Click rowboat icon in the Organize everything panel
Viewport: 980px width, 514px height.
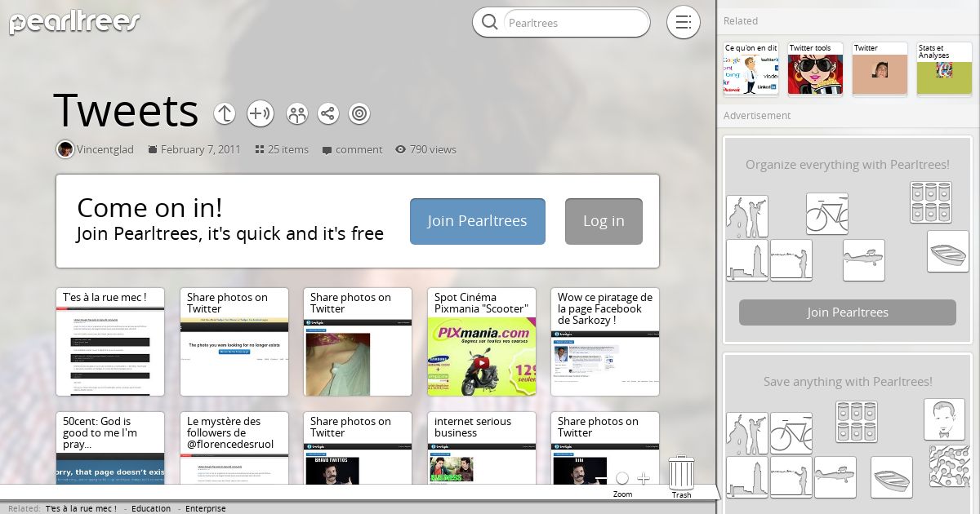click(x=948, y=251)
